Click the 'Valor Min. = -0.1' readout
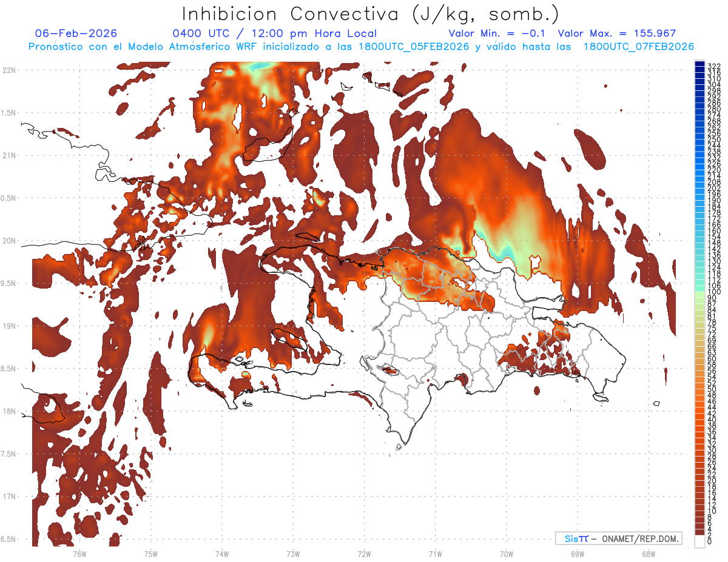 tap(497, 33)
